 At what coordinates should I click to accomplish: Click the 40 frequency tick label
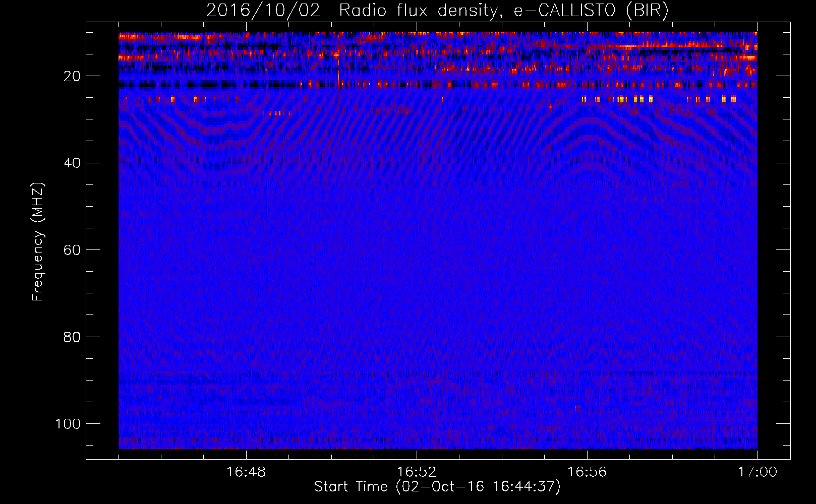[72, 163]
